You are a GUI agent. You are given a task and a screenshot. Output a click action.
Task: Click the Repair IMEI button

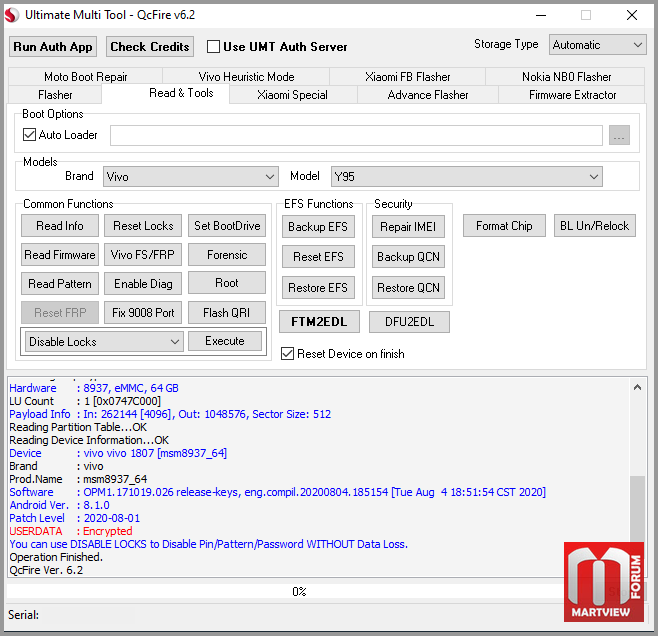(x=409, y=227)
